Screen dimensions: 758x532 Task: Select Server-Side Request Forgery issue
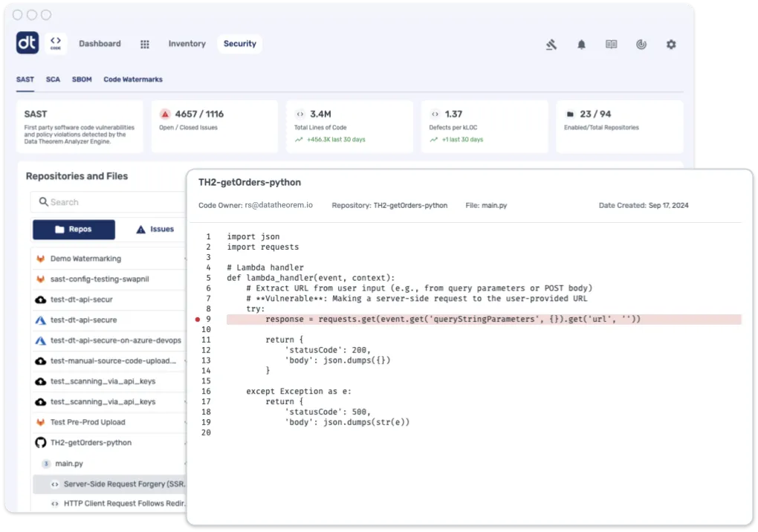(109, 484)
